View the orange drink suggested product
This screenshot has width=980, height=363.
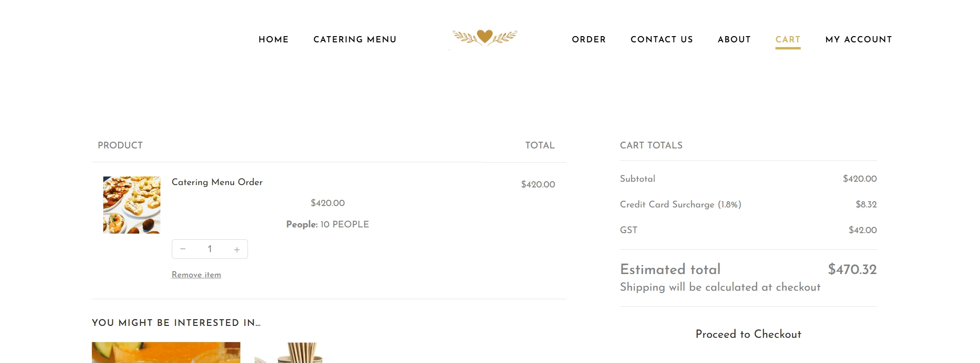pyautogui.click(x=166, y=352)
